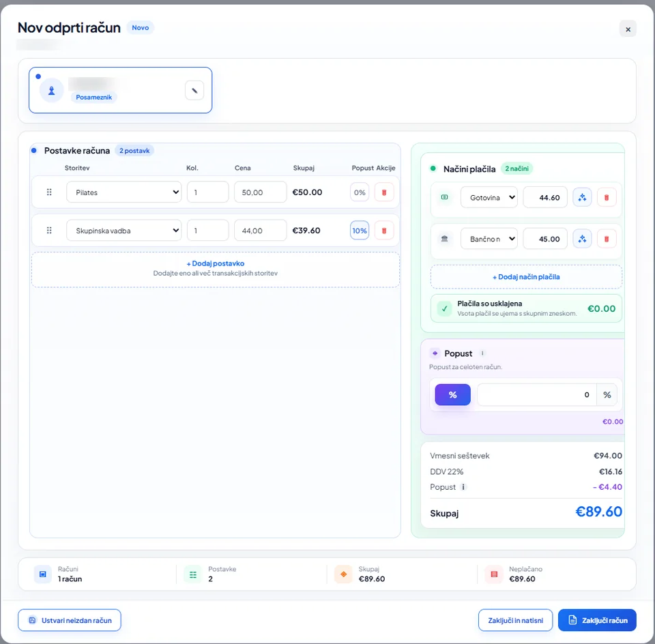Click the 0% discount button for Pilates
The height and width of the screenshot is (644, 655).
[360, 192]
